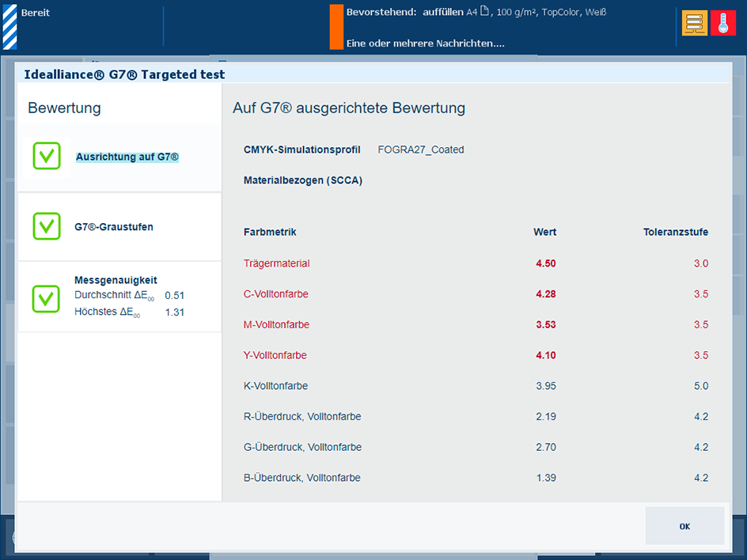Click 'Eine oder mehrere Nachrichten....' message

425,44
